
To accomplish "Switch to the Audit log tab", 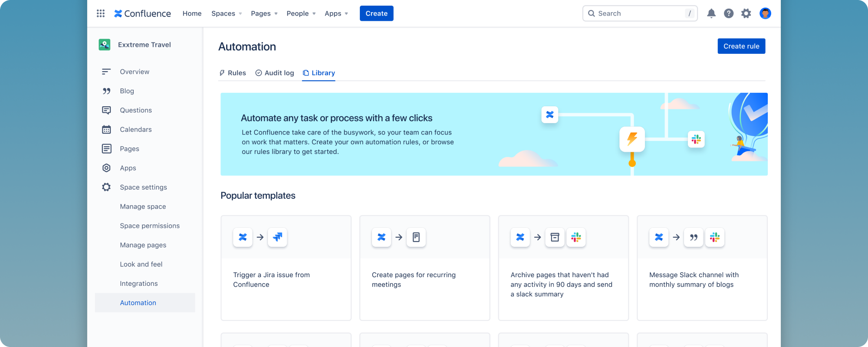I will 275,73.
